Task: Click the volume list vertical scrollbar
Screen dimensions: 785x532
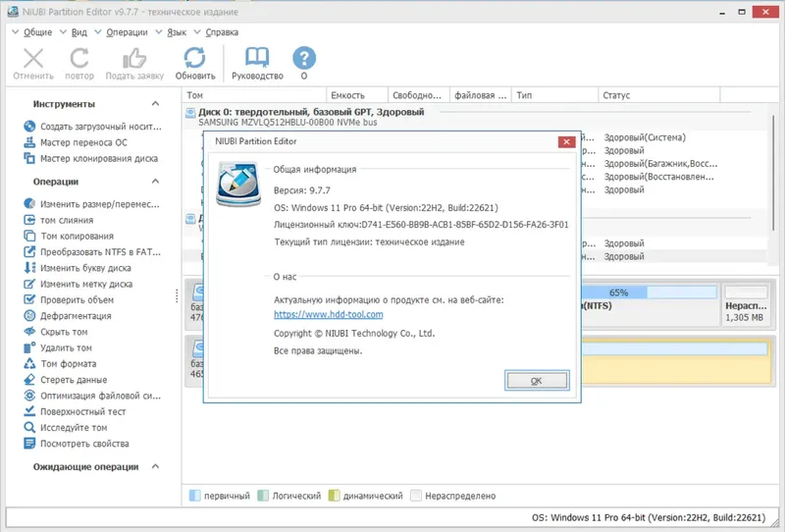Action: pyautogui.click(x=773, y=173)
